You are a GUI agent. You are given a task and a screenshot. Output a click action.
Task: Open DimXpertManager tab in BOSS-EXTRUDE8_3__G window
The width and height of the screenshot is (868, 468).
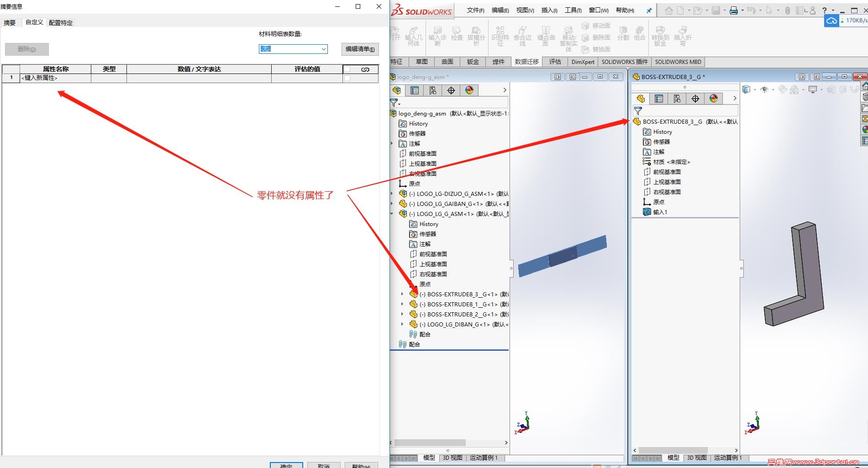coord(695,99)
